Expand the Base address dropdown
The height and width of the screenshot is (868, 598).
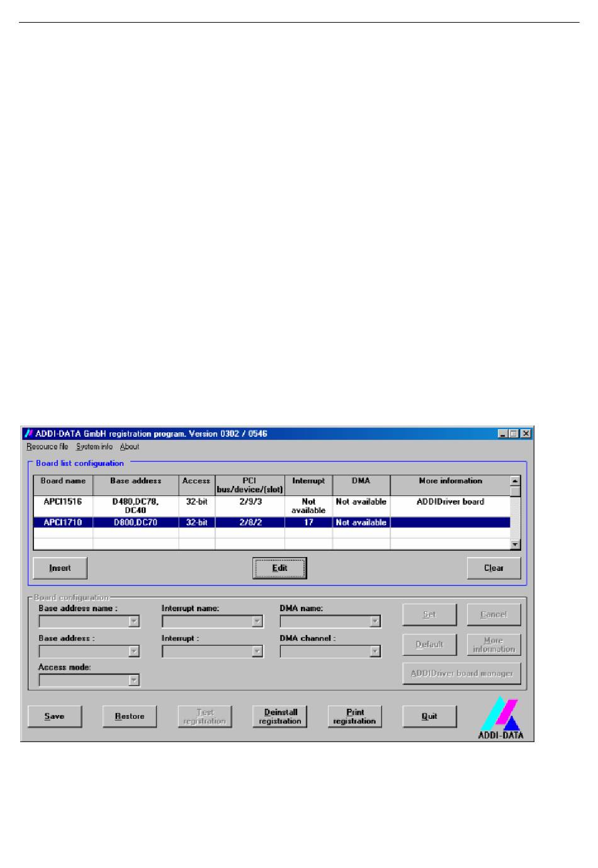pos(133,651)
